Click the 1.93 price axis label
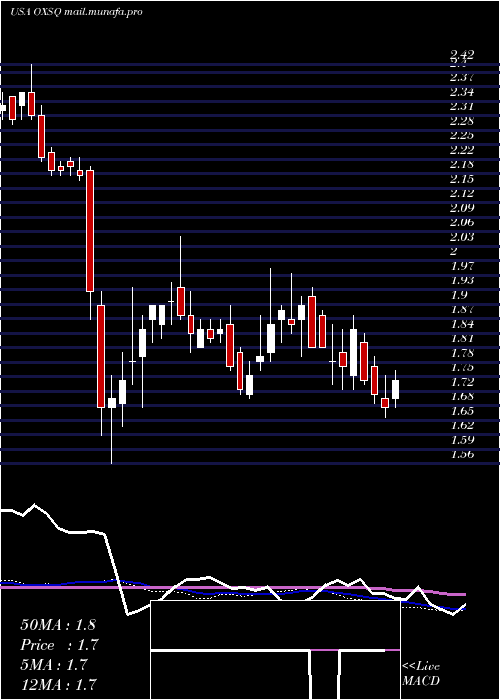500x700 pixels. pyautogui.click(x=462, y=280)
